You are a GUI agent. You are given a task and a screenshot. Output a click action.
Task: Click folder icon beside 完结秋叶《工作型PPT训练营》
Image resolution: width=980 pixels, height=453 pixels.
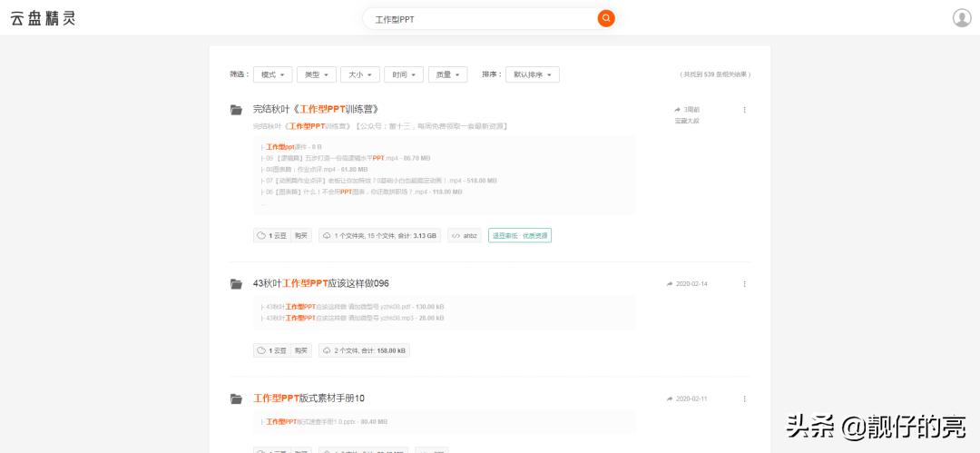pos(236,110)
